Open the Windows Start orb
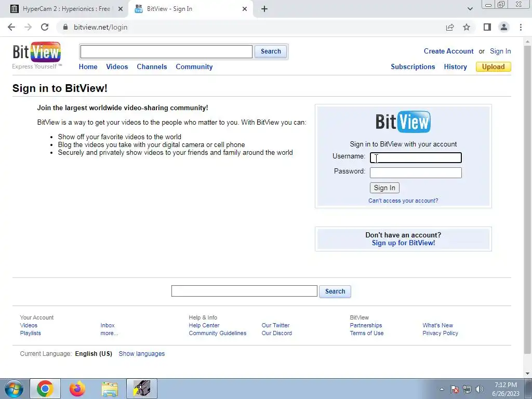The image size is (532, 399). pyautogui.click(x=14, y=389)
